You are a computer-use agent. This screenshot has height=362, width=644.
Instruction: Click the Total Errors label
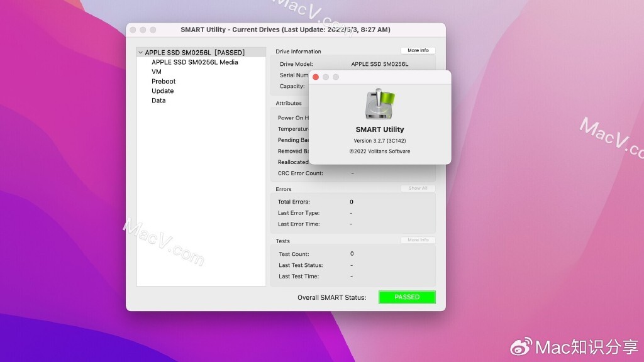294,202
